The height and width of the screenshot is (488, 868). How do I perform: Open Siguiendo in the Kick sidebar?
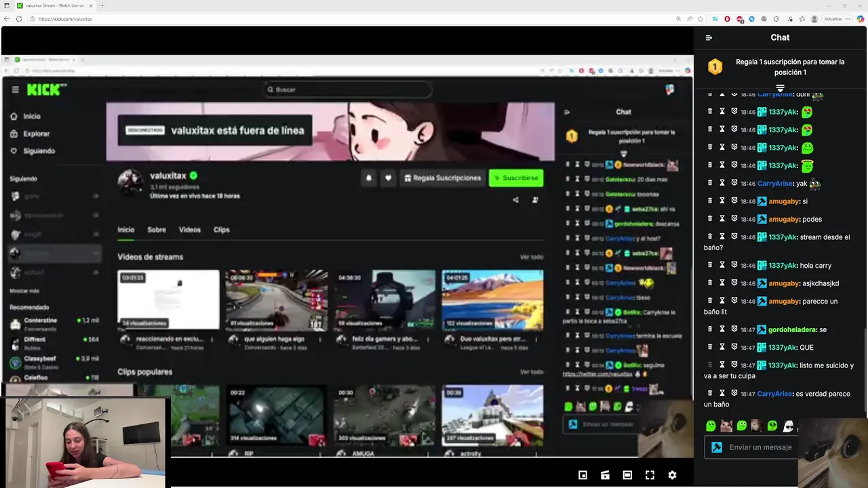(33, 151)
